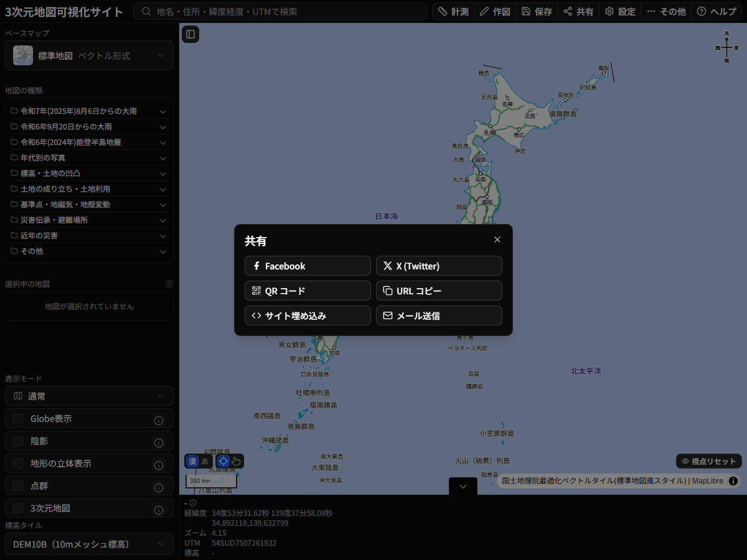Expand 令和7年(2025年)8月6日からの大雨 folder

tap(89, 111)
